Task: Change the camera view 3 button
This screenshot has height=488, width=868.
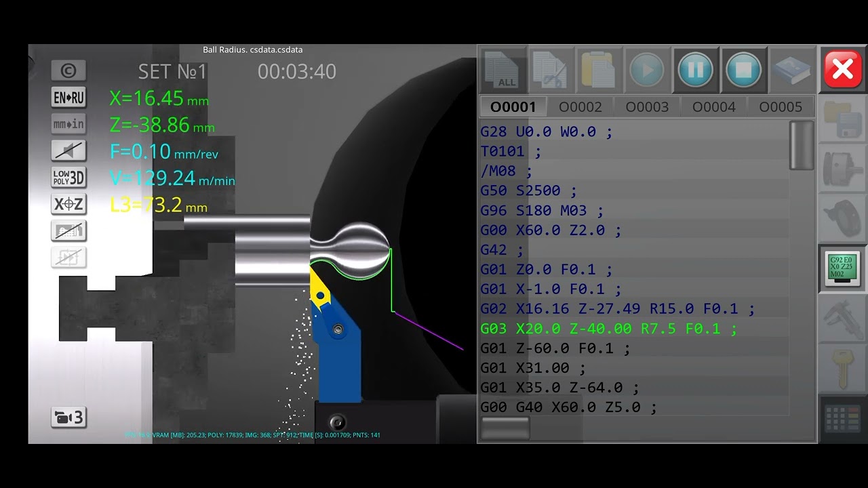Action: click(68, 418)
